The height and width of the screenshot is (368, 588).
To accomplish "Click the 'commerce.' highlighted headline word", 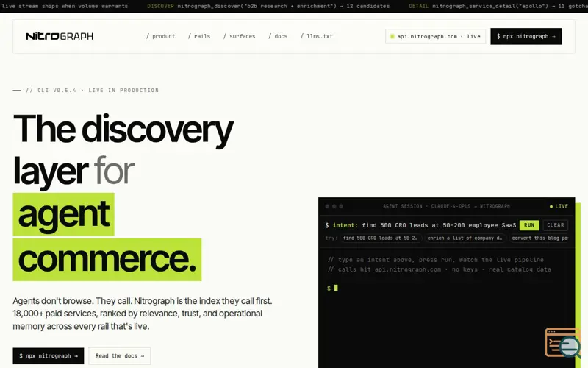I will pyautogui.click(x=107, y=260).
